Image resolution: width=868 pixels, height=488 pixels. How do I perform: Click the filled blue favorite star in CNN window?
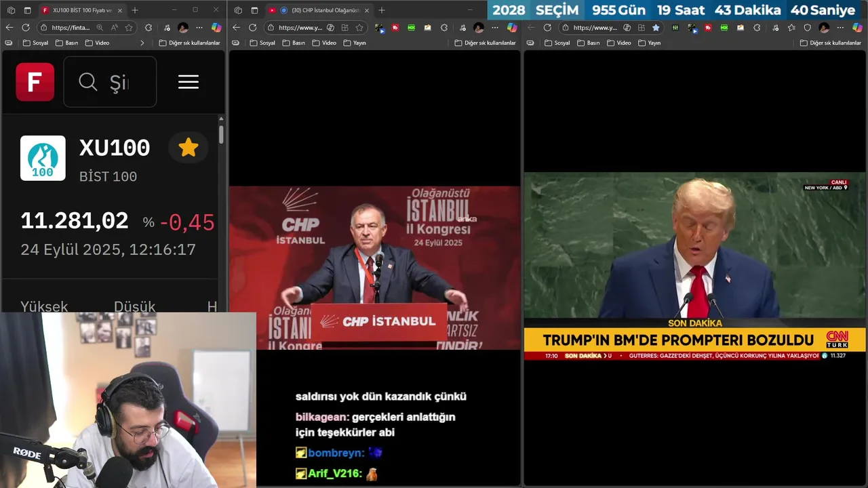[x=656, y=28]
